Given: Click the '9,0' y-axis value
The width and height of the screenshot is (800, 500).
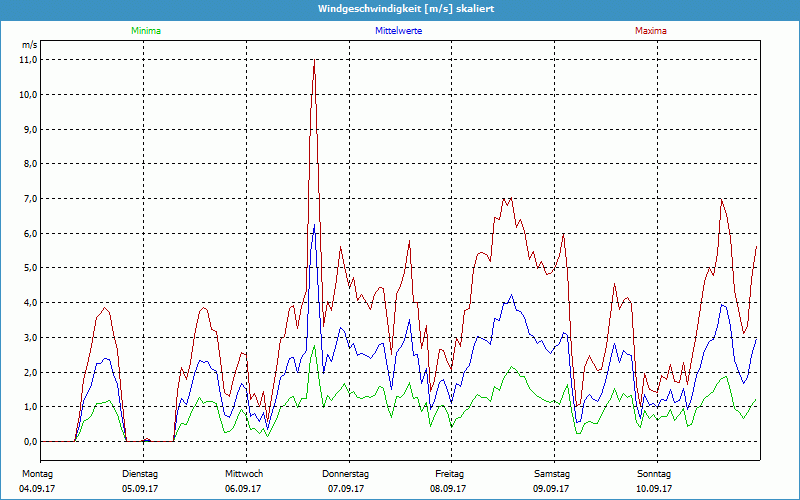Looking at the screenshot, I should click(x=31, y=129).
